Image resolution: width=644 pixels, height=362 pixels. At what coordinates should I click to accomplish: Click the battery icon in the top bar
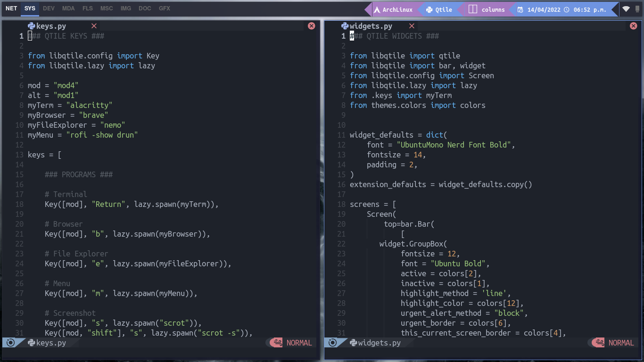638,8
